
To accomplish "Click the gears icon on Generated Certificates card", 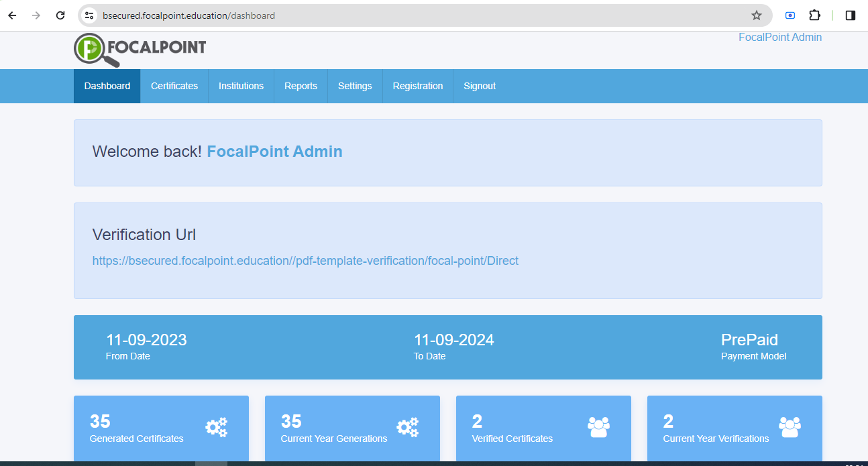I will [216, 426].
